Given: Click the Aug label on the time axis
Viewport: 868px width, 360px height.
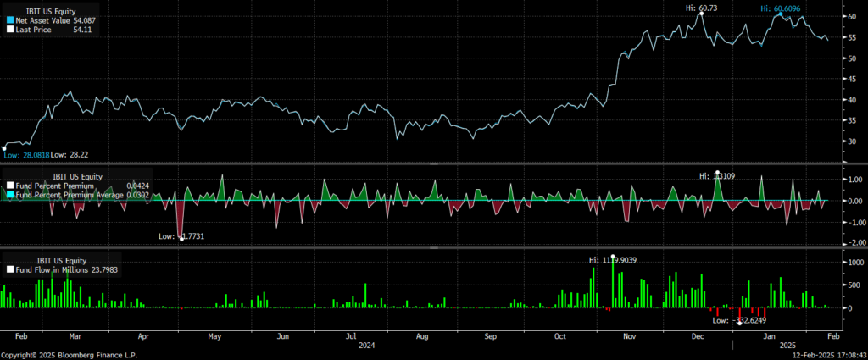Looking at the screenshot, I should pyautogui.click(x=421, y=336).
